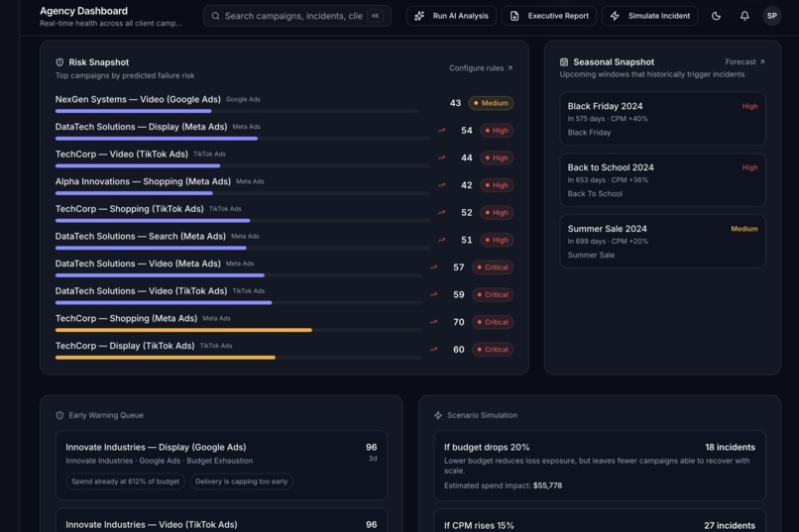Select NexGen Systems — Video (Google Ads) campaign
This screenshot has width=799, height=532.
[138, 99]
